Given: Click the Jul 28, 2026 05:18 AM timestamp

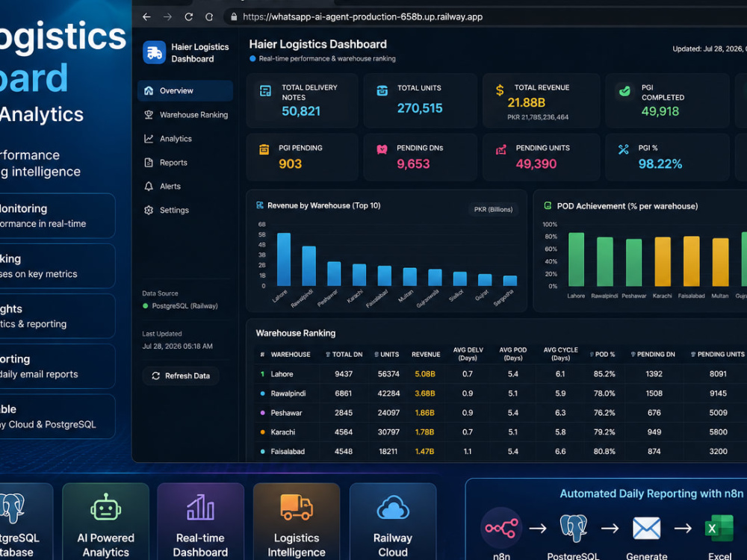Looking at the screenshot, I should tap(177, 346).
